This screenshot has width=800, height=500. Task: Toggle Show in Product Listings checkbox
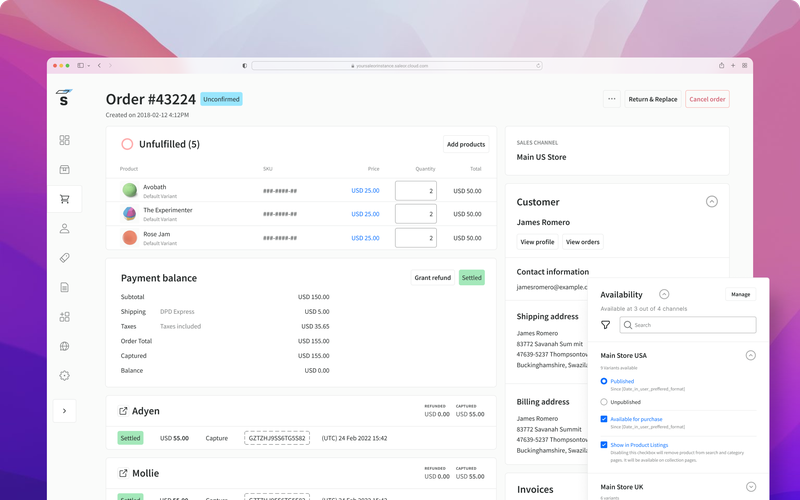coord(604,445)
